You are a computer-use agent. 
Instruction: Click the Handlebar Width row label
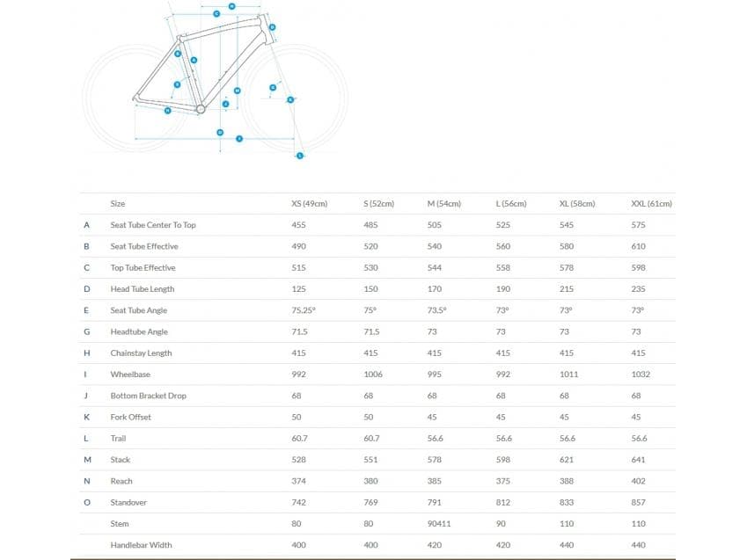(x=141, y=545)
